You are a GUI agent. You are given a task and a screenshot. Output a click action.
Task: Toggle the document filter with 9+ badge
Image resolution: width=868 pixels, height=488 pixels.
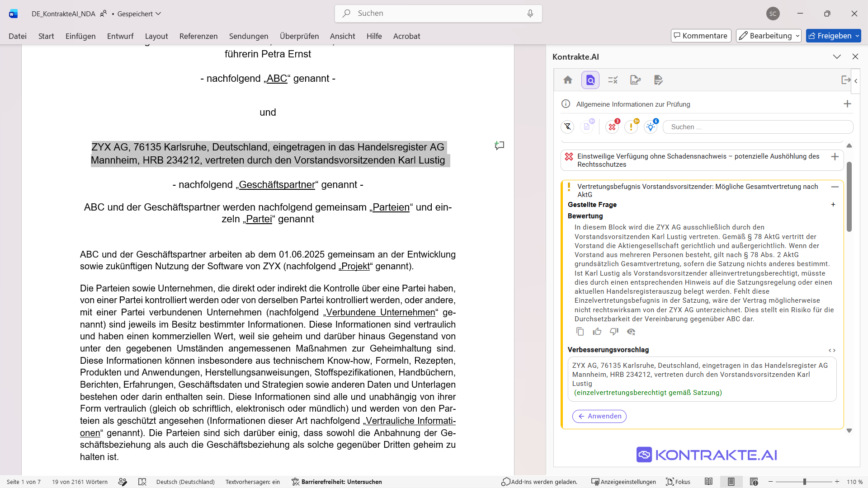[587, 127]
